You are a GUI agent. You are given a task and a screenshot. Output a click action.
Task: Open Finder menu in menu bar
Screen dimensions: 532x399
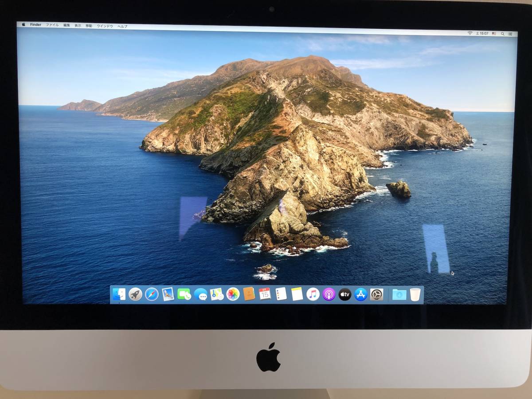(35, 25)
